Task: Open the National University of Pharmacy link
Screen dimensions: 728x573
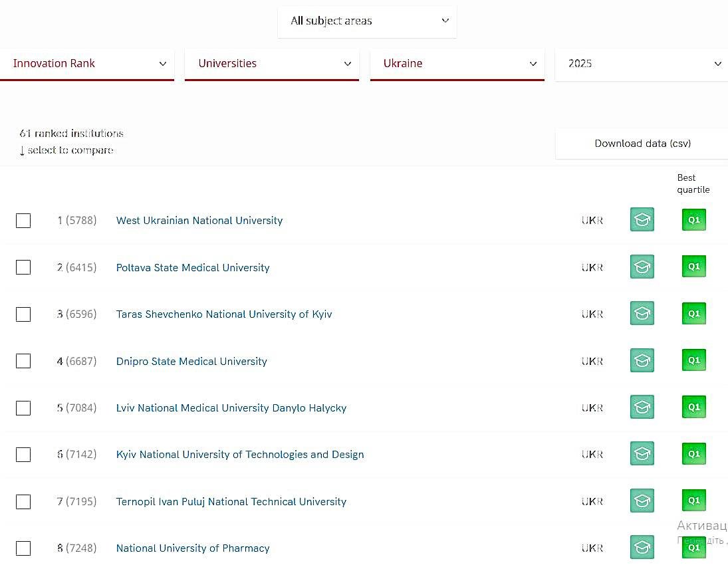Action: [x=193, y=548]
